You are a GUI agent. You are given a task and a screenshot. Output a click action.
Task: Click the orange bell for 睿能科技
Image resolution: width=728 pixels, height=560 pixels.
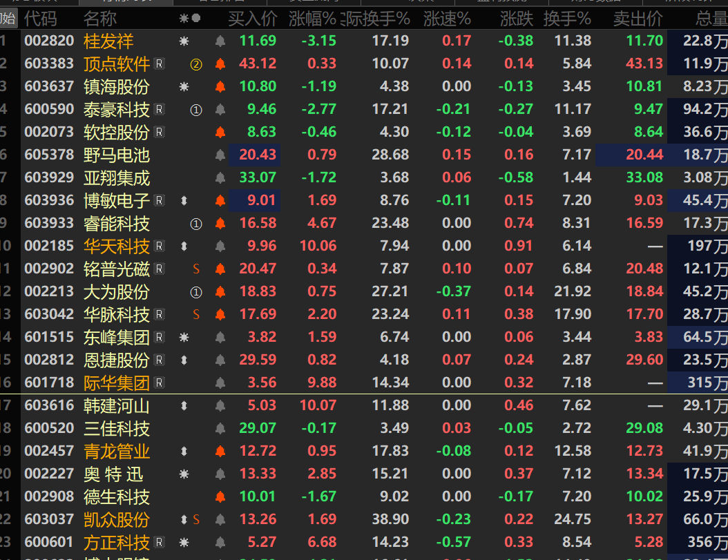pos(220,223)
